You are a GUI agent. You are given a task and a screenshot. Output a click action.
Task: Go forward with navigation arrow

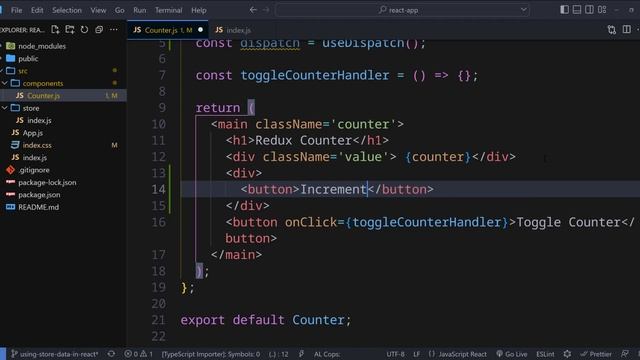(x=266, y=10)
